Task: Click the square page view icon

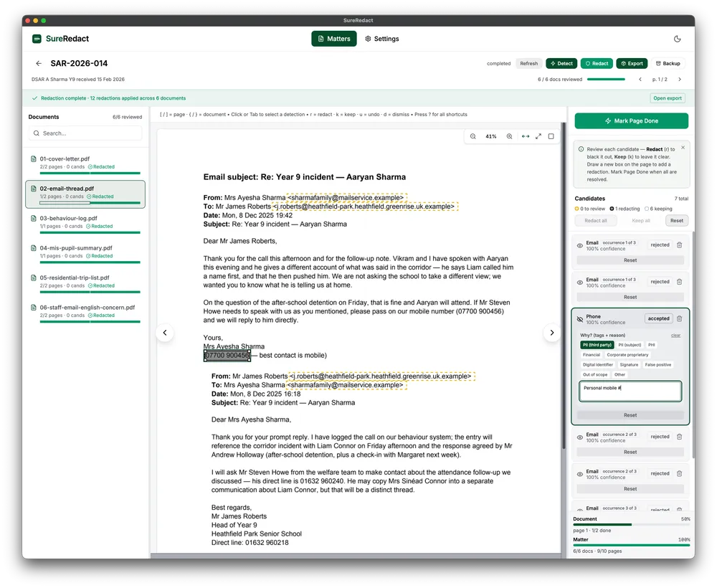Action: coord(551,136)
